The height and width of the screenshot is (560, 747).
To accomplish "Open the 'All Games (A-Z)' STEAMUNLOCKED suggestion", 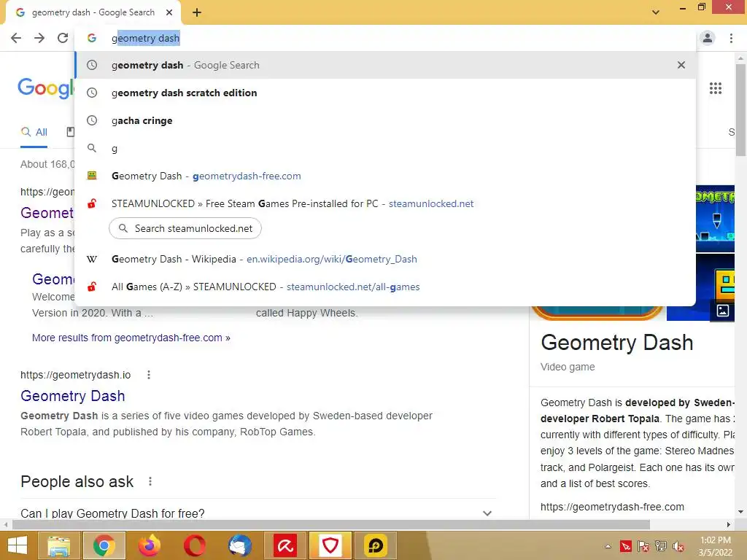I will coord(385,287).
